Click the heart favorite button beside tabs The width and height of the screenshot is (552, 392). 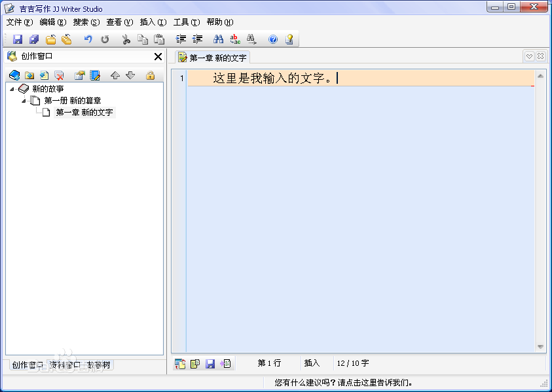[x=529, y=56]
